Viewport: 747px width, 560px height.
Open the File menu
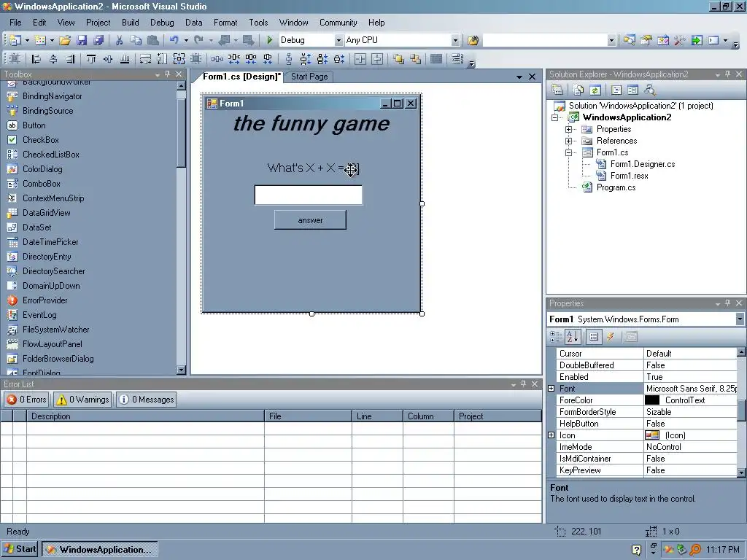click(x=15, y=23)
